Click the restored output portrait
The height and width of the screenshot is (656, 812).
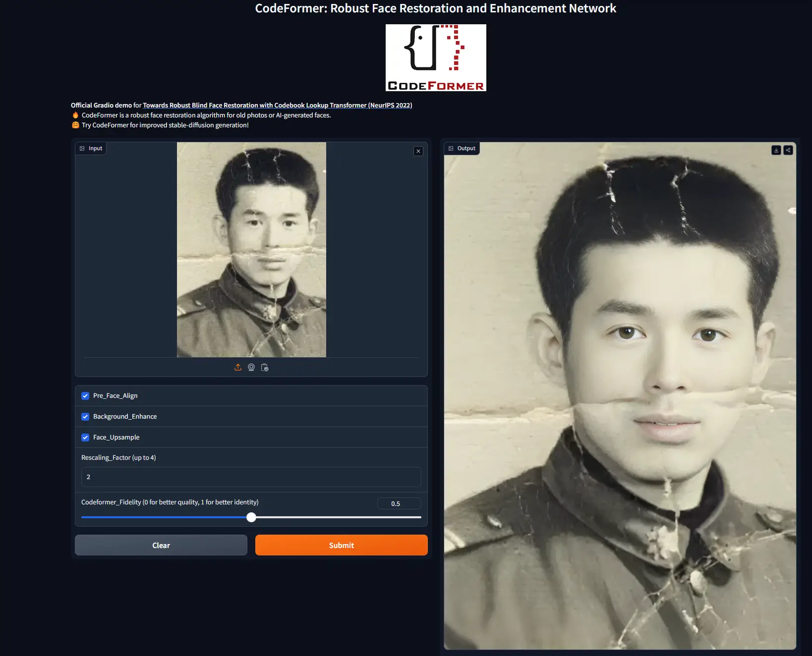[x=620, y=396]
